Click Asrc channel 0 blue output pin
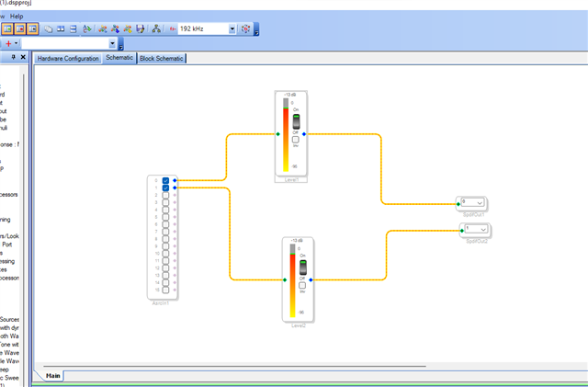Screen dimensions: 588x387 point(175,180)
